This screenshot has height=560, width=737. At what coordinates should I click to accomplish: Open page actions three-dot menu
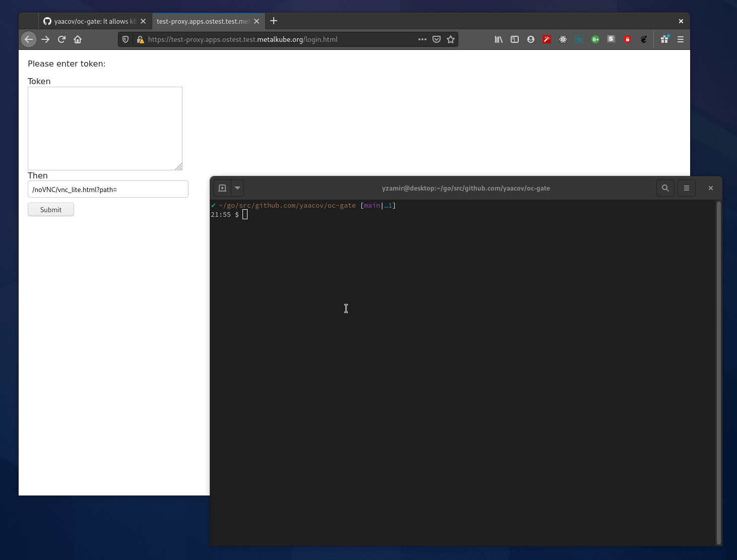(422, 39)
